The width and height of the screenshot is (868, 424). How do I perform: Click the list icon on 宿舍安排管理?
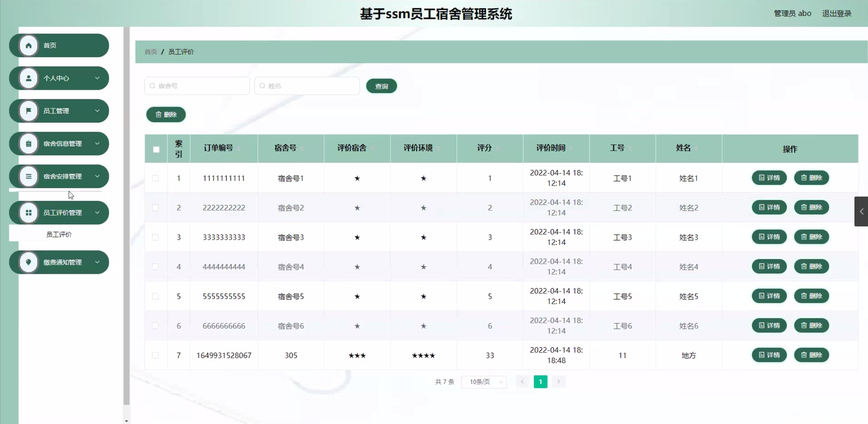pos(29,176)
